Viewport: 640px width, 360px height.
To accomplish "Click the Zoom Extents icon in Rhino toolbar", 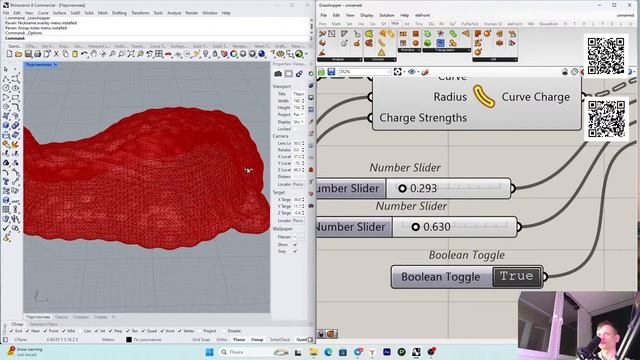I will 131,54.
